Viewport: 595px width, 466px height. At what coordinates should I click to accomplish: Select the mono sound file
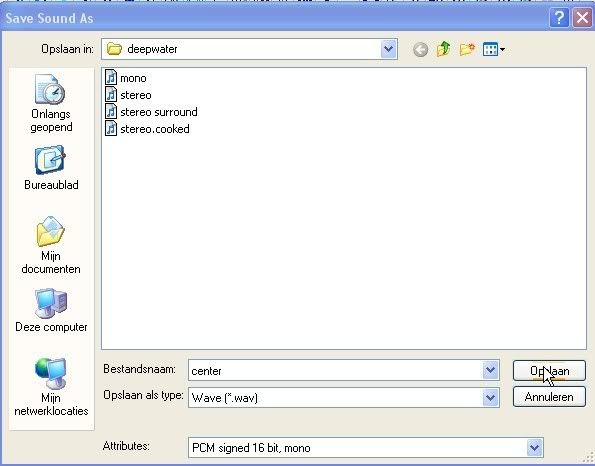[x=126, y=78]
